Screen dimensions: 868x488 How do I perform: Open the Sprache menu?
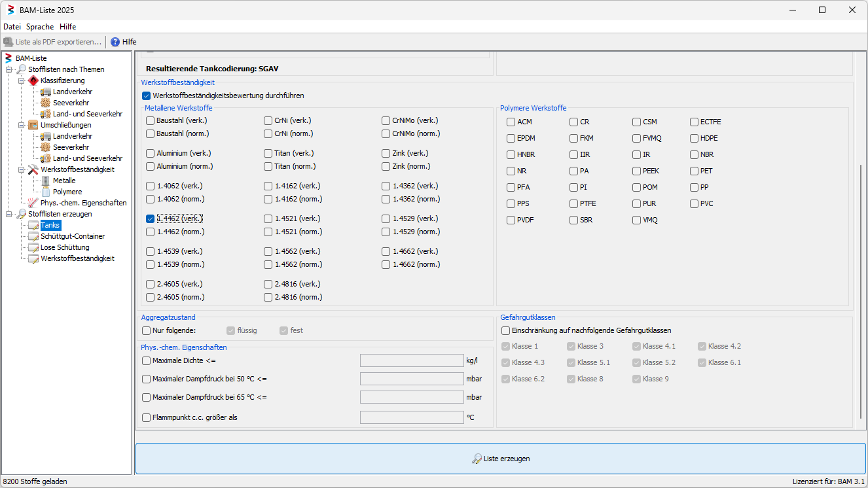pyautogui.click(x=40, y=27)
